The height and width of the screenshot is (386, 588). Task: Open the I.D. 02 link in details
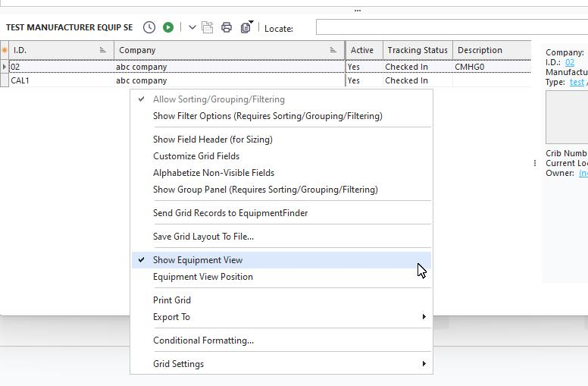click(x=570, y=62)
